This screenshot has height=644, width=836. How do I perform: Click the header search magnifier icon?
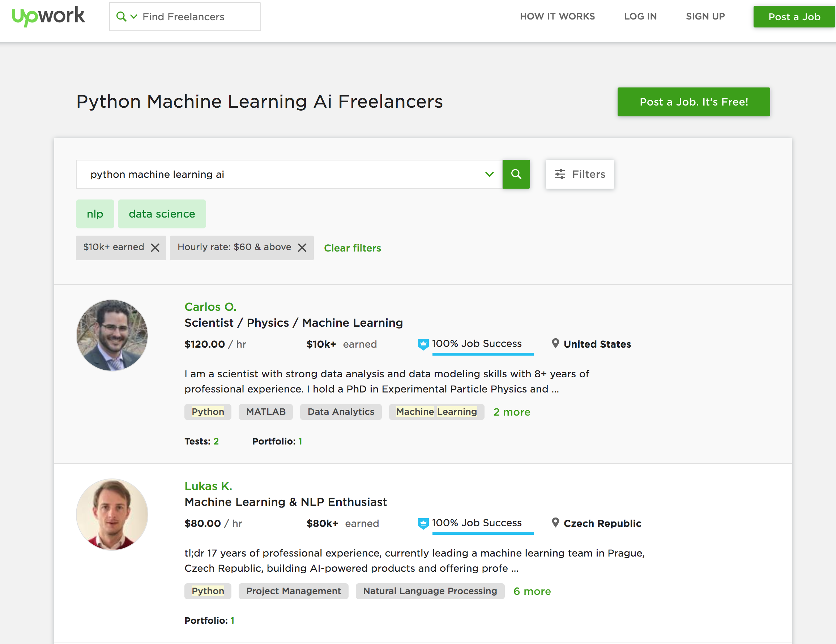point(121,17)
